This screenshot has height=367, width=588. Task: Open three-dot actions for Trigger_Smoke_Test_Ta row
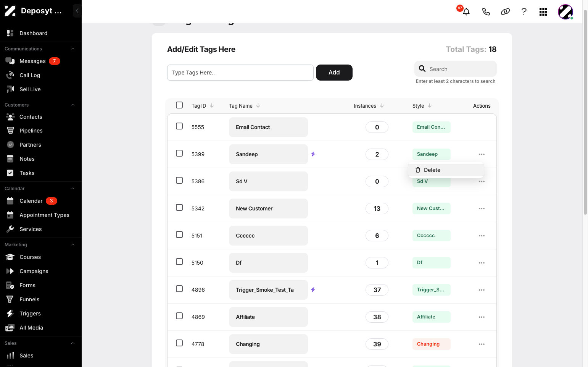point(482,290)
